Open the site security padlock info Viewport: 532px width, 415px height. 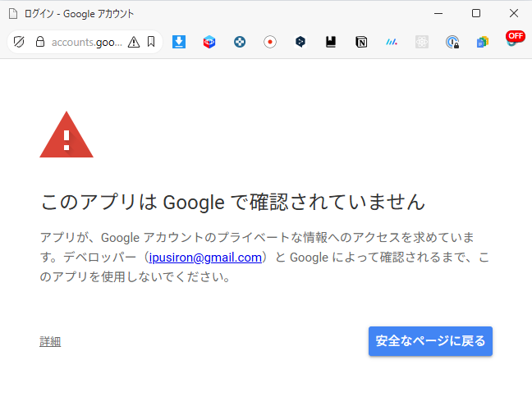(40, 42)
